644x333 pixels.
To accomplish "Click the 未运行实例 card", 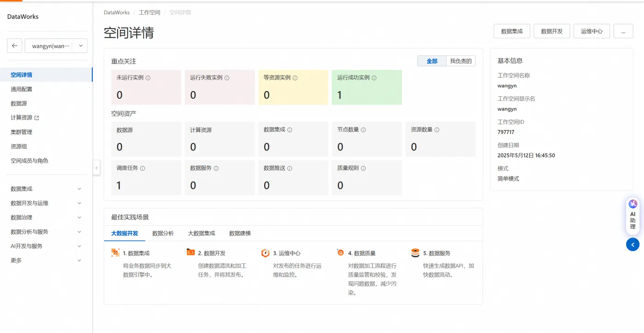I will coord(146,87).
